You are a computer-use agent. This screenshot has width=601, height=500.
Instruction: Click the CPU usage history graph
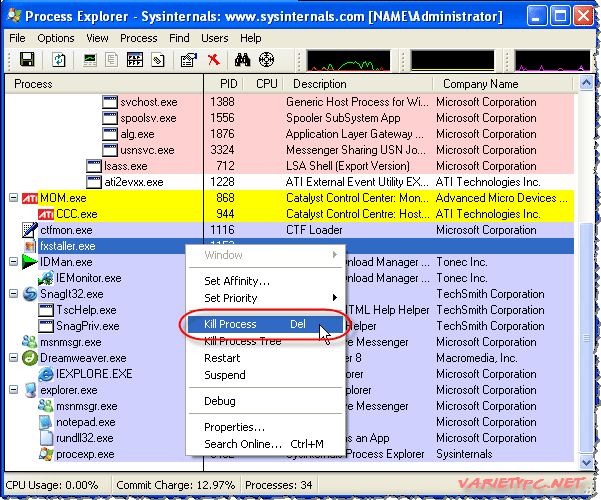[348, 60]
